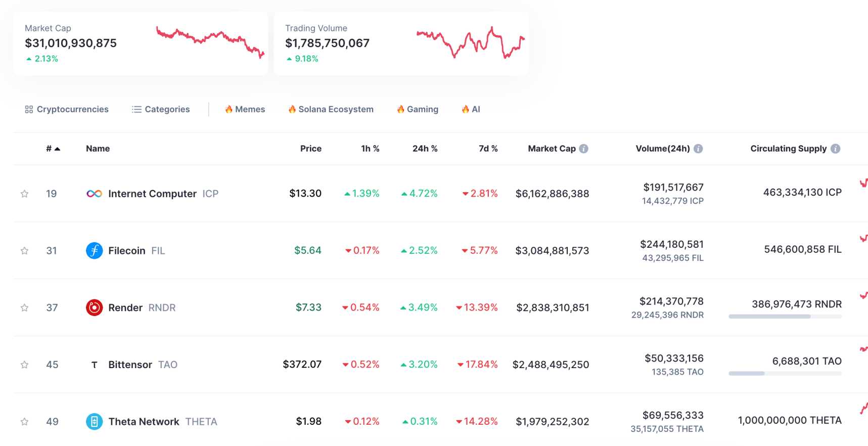Click the fire icon beside AI
The width and height of the screenshot is (868, 446).
pyautogui.click(x=465, y=109)
